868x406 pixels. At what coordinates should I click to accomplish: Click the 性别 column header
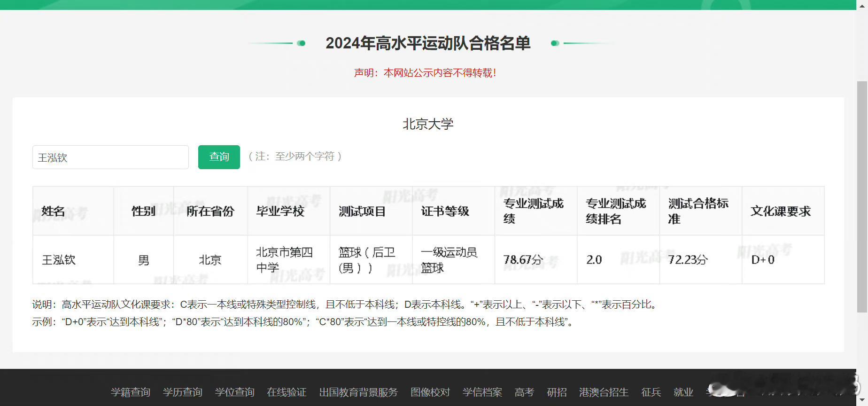[143, 211]
